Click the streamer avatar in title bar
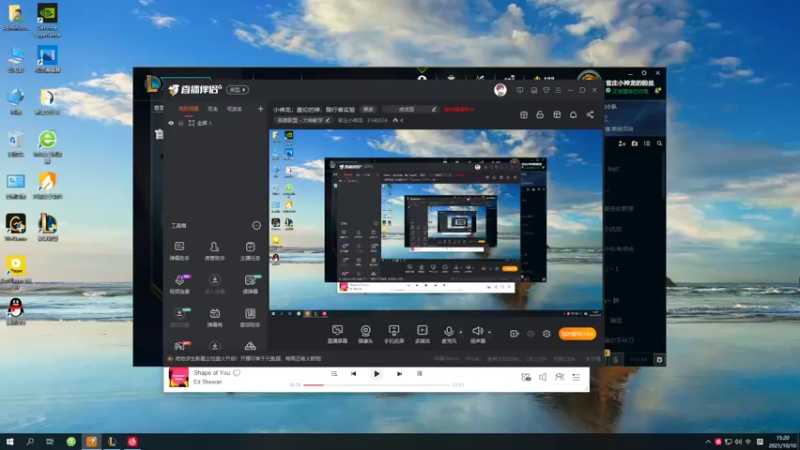800x450 pixels. pos(500,90)
